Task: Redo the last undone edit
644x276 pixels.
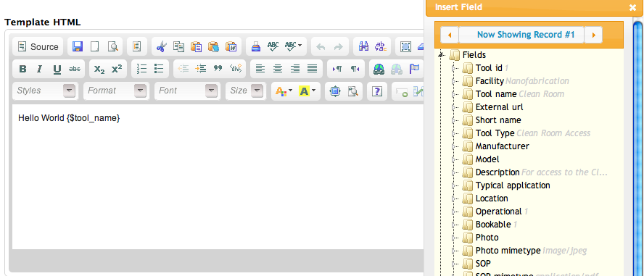Action: [x=339, y=47]
